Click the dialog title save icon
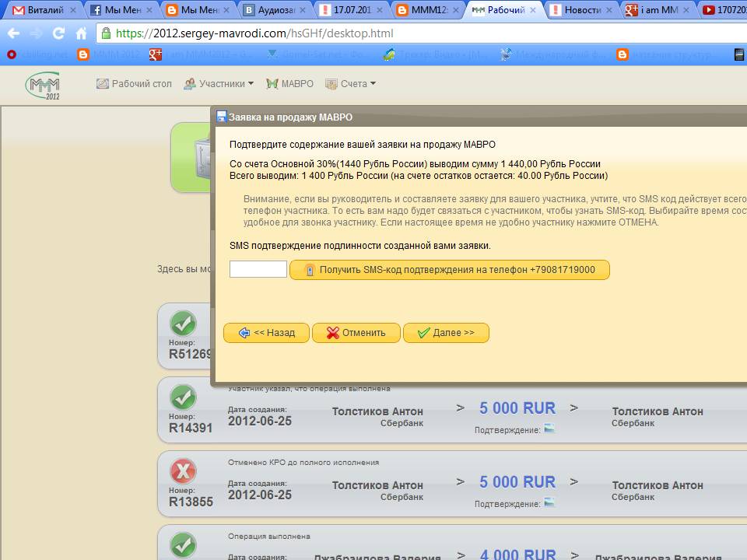 221,117
